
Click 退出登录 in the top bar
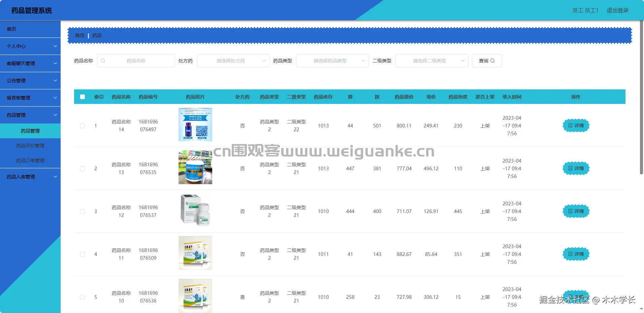coord(618,10)
